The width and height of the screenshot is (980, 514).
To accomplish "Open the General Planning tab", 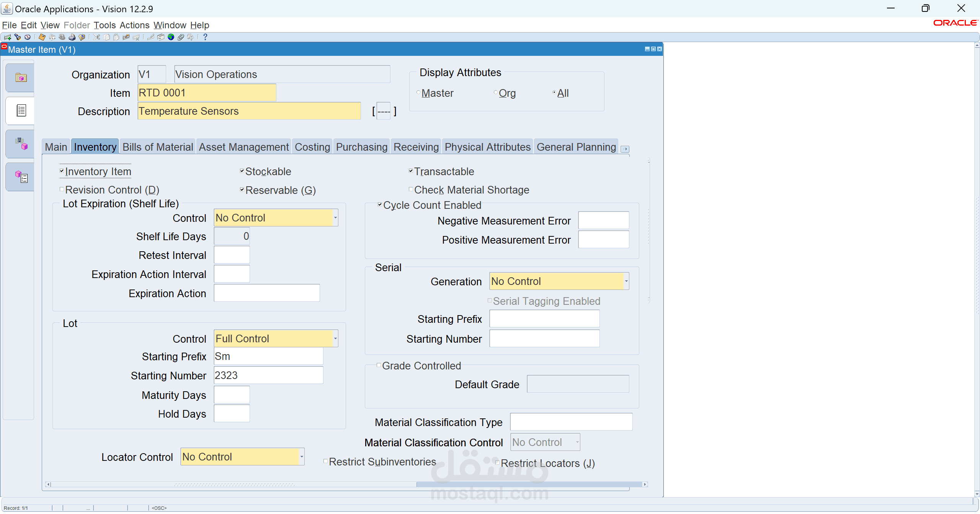I will pyautogui.click(x=576, y=147).
